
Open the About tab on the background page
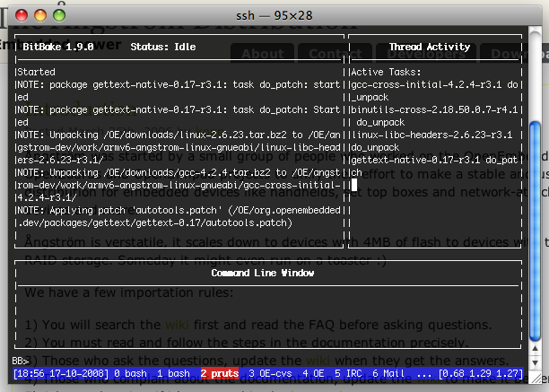pyautogui.click(x=262, y=54)
